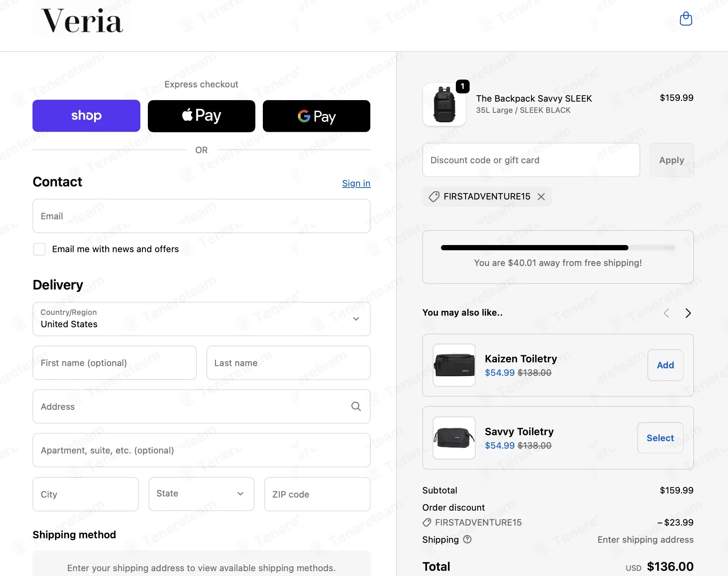The width and height of the screenshot is (728, 576).
Task: Click the Apply discount button
Action: click(672, 160)
